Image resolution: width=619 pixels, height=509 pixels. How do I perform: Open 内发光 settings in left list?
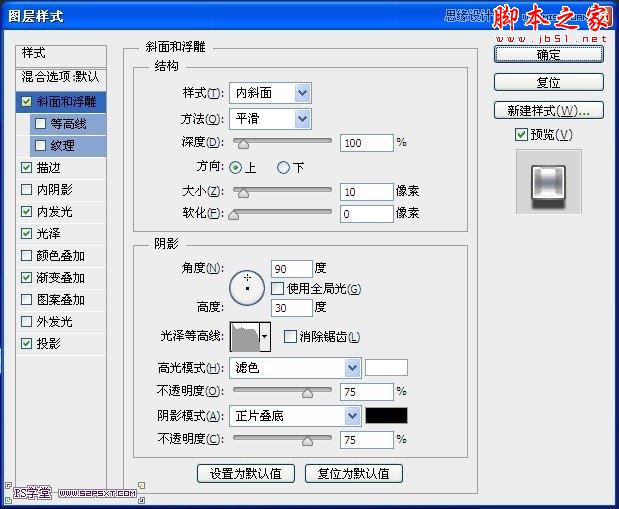coord(54,212)
